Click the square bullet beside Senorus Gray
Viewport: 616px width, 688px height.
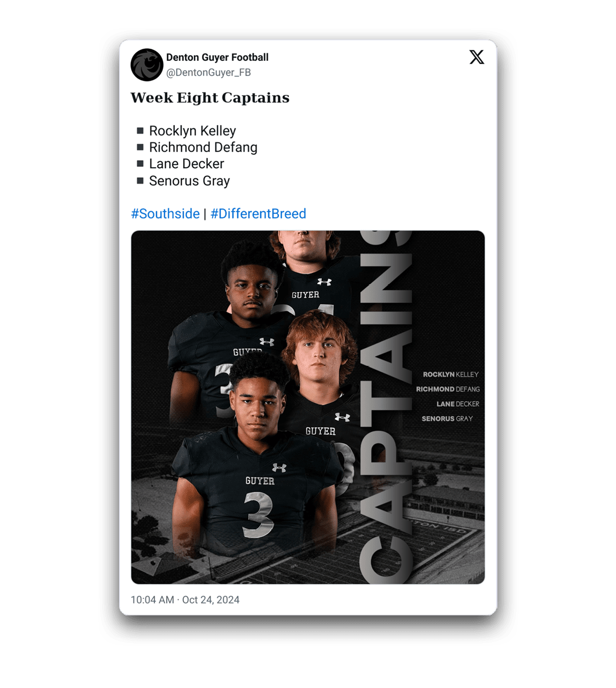(x=140, y=181)
